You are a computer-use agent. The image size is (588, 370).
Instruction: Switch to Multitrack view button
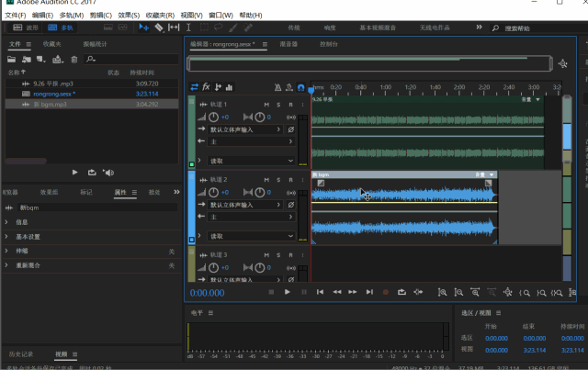click(61, 28)
